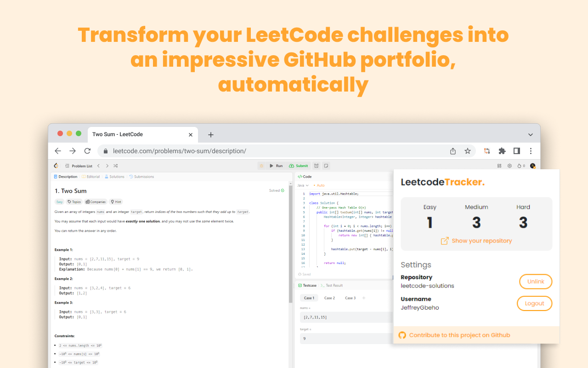This screenshot has height=368, width=588.
Task: Open the Chrome extensions puzzle icon
Action: [x=502, y=150]
